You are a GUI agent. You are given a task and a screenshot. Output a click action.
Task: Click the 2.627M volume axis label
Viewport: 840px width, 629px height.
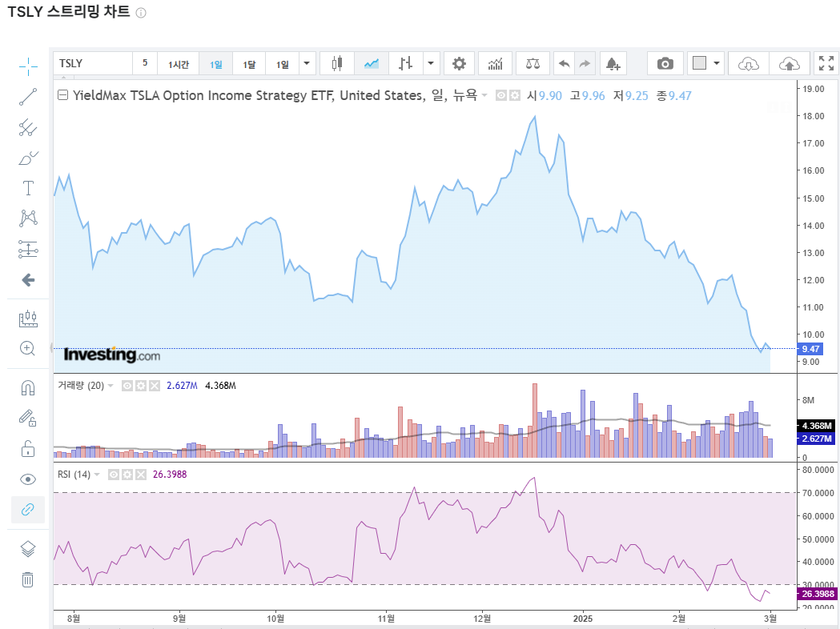(816, 439)
